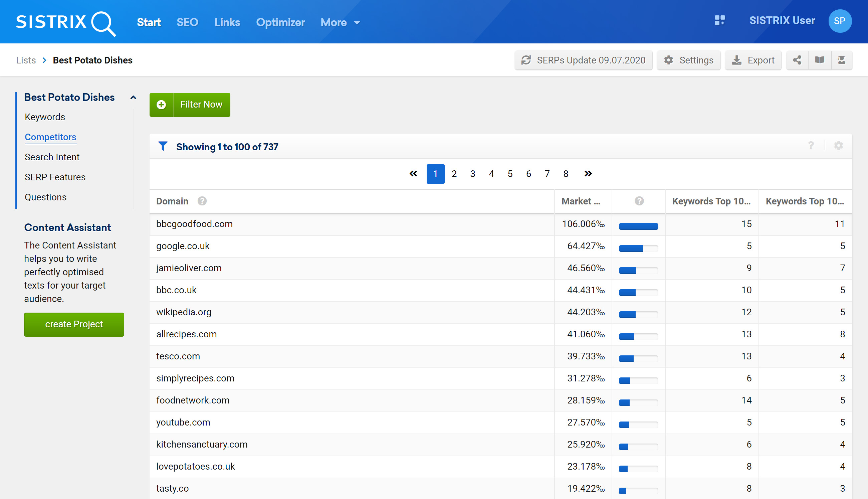Click the green plus icon on Filter Now
The width and height of the screenshot is (868, 499).
(161, 105)
